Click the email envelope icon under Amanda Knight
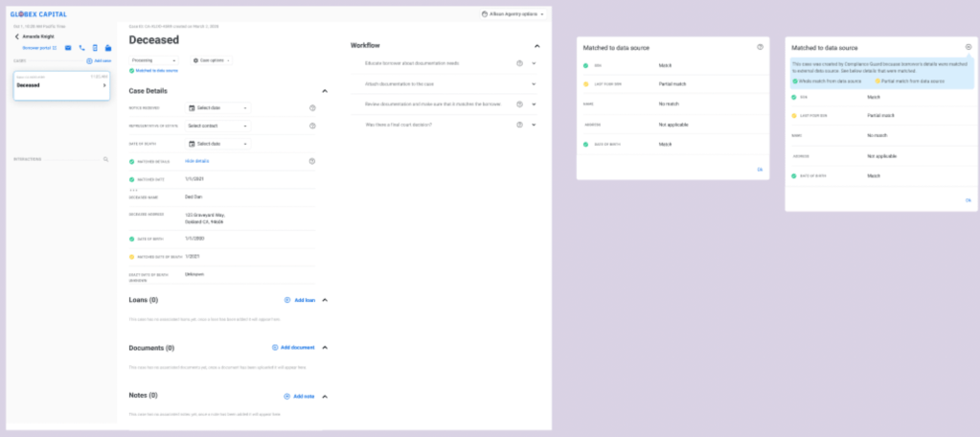The image size is (980, 437). (68, 47)
